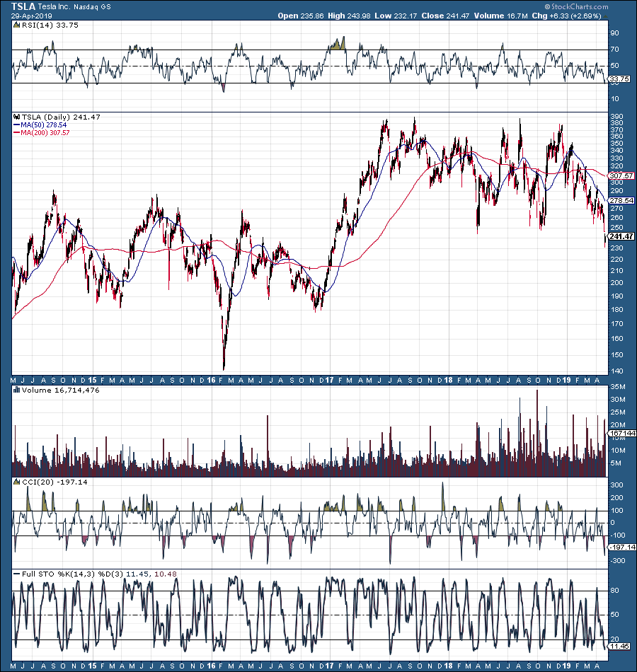Select the blue MA(50) 278.54 legend entry

coord(40,124)
